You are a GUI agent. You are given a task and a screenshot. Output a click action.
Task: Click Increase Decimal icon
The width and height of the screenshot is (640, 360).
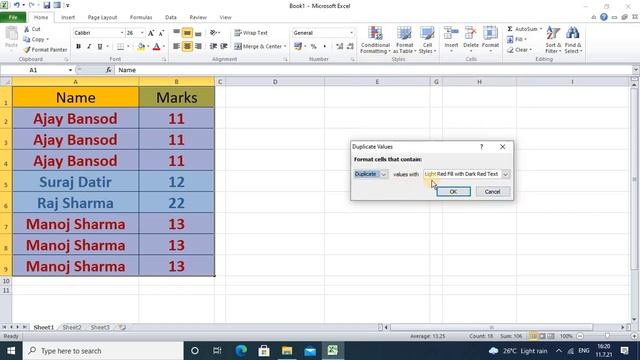click(340, 47)
